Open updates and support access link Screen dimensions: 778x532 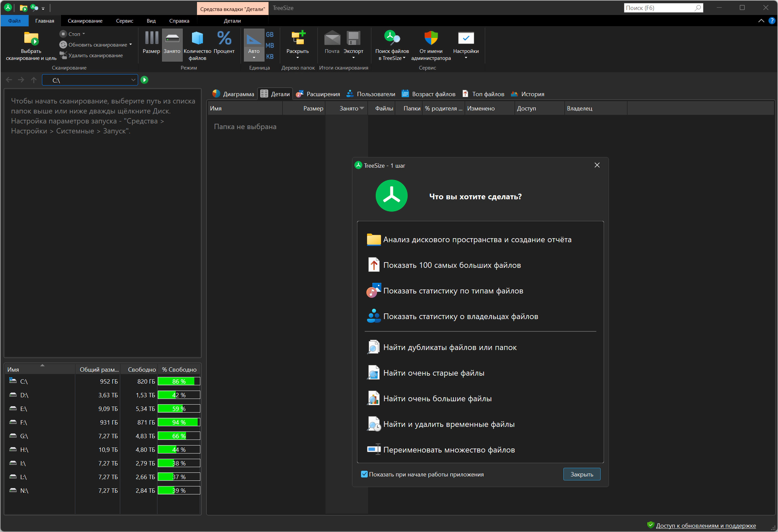pos(706,526)
